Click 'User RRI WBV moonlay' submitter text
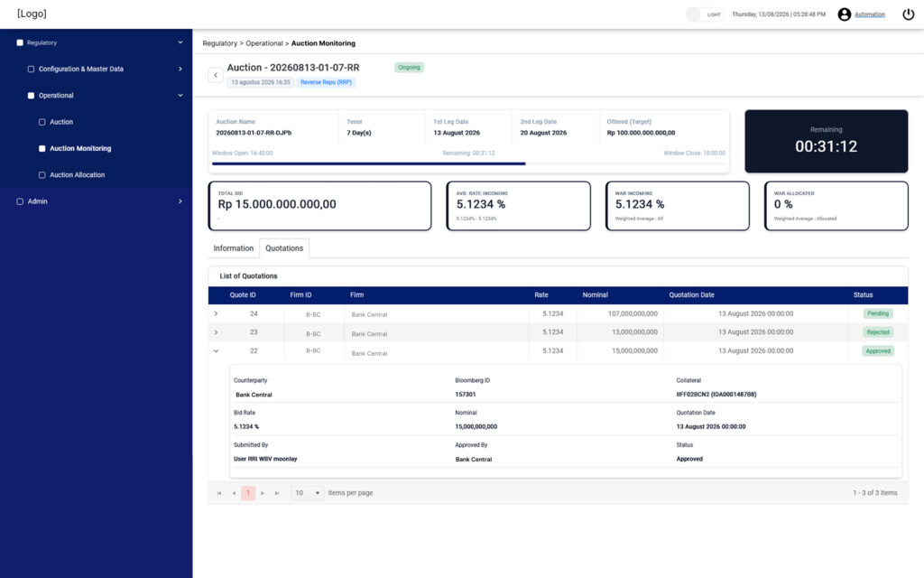 point(265,459)
